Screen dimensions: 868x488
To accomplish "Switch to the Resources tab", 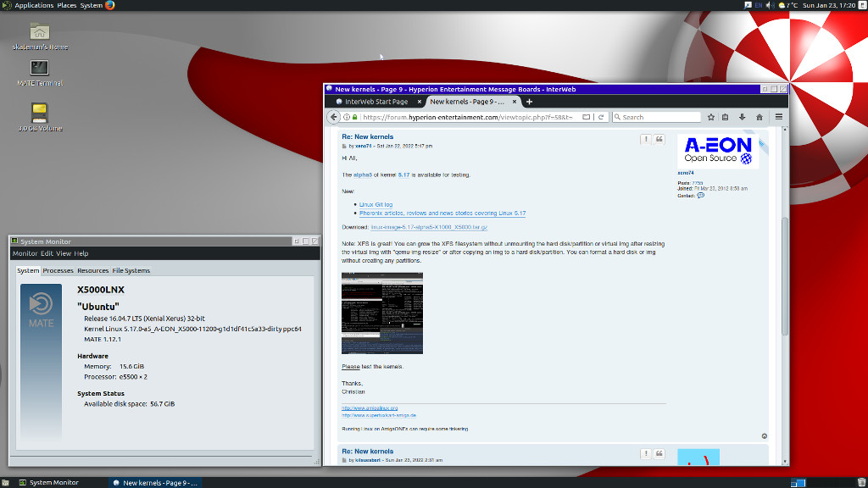I will [x=92, y=270].
